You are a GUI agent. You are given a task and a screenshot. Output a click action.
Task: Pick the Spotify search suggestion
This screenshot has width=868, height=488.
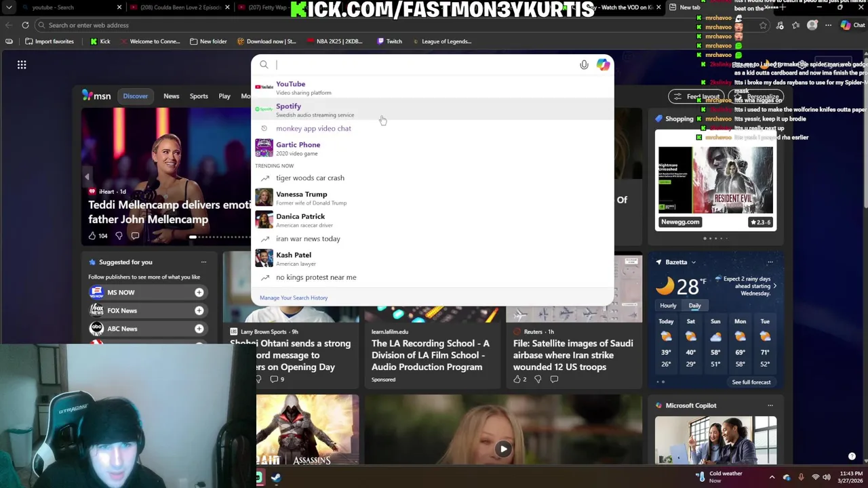pos(432,110)
